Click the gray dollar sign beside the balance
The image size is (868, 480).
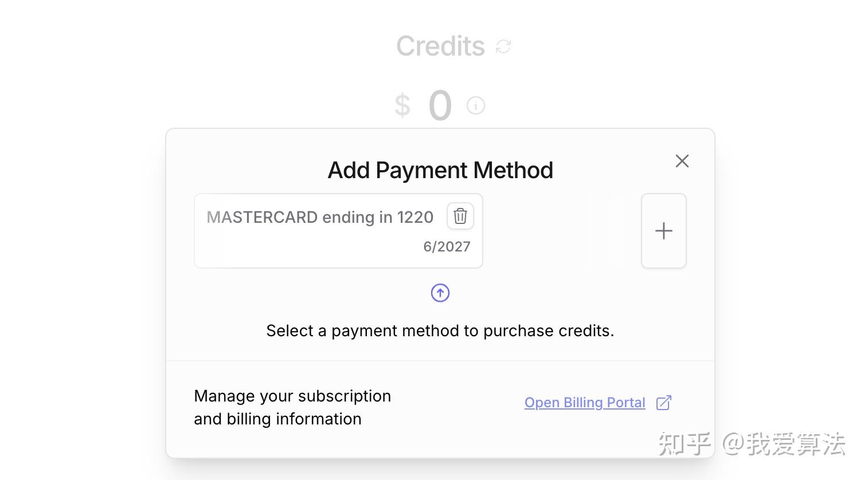coord(402,105)
